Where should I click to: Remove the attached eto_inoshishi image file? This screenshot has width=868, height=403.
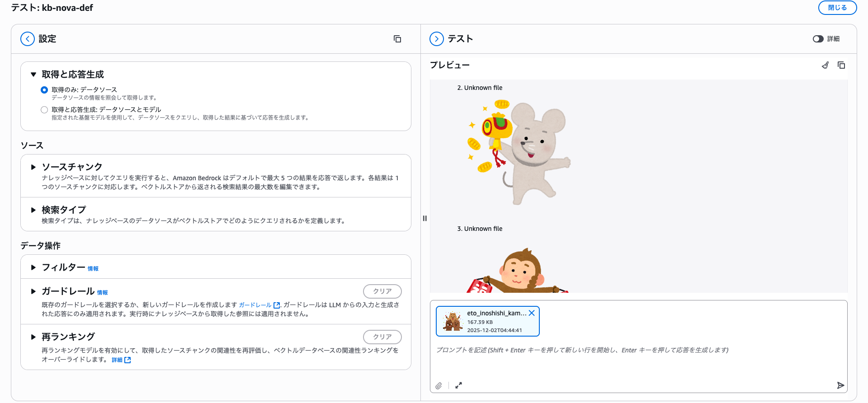tap(532, 313)
